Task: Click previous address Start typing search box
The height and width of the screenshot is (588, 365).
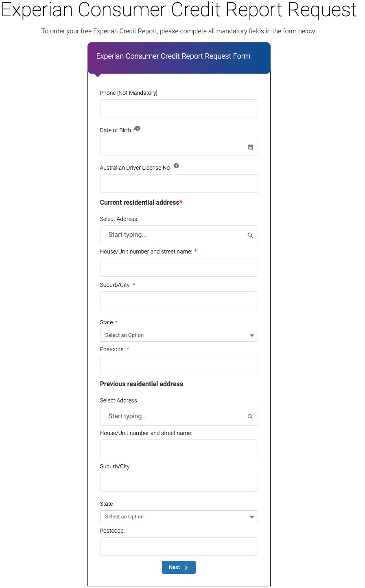Action: coord(179,416)
